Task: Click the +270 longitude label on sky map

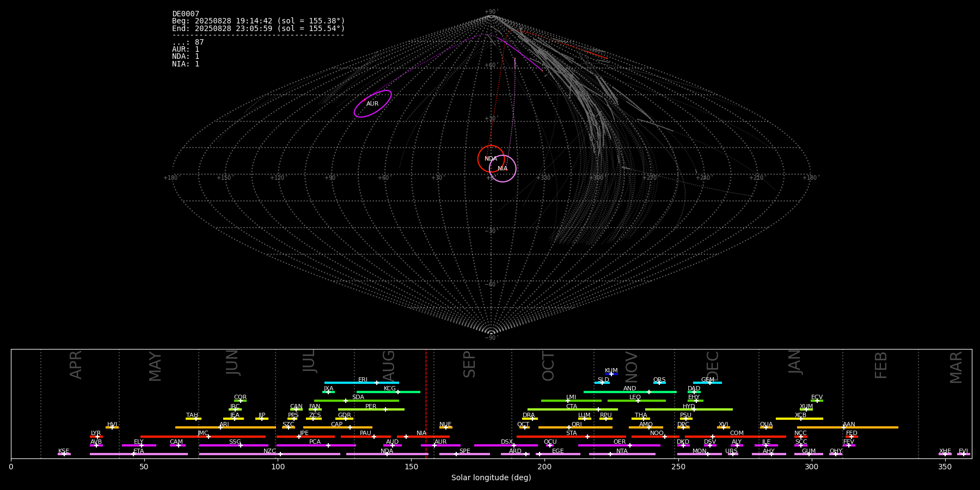Action: point(650,177)
